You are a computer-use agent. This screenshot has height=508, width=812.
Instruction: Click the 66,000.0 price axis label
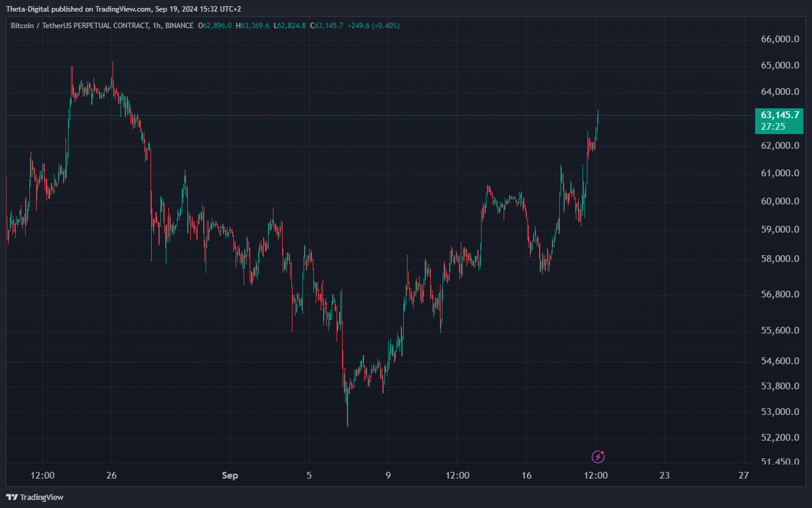point(780,39)
